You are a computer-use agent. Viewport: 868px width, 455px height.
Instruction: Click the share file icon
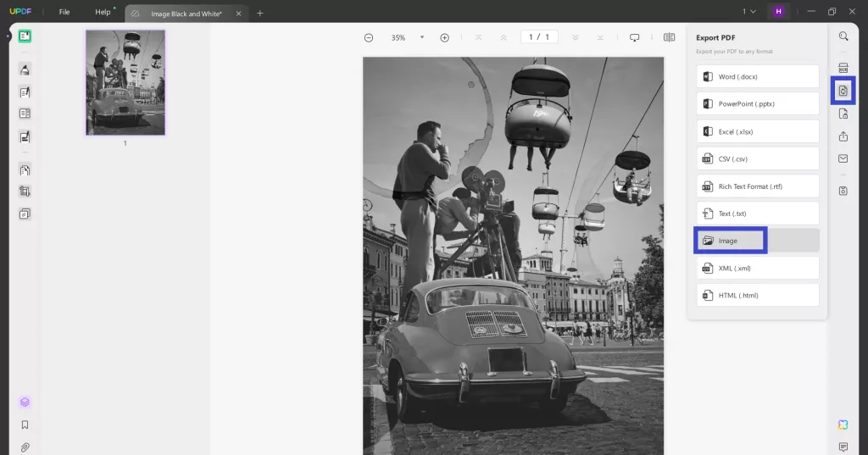point(843,136)
